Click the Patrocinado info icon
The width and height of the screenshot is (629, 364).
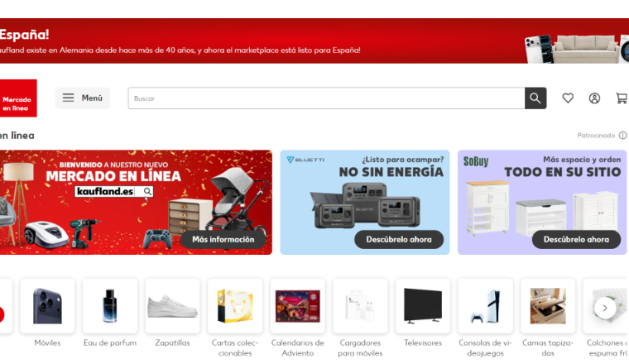pos(622,136)
